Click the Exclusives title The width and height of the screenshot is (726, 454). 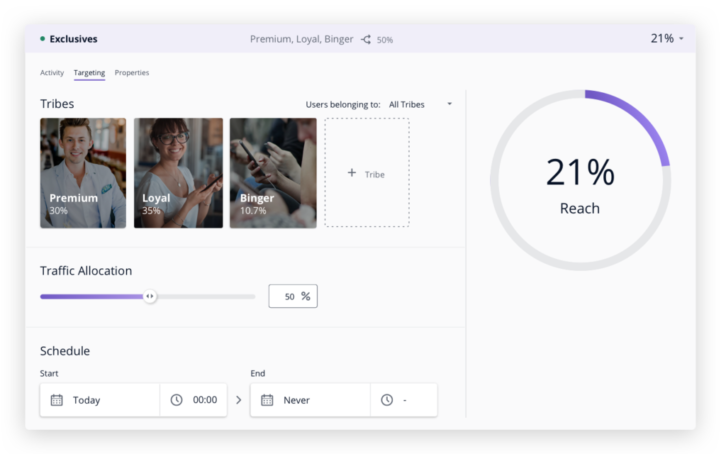(74, 39)
